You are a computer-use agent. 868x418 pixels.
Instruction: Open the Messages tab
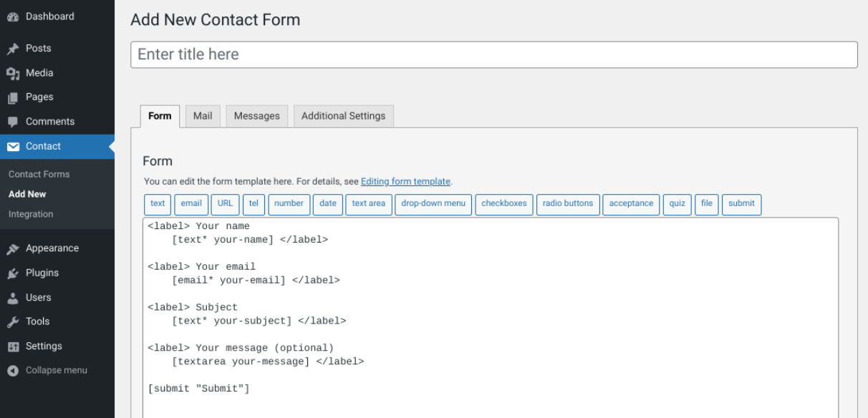point(256,116)
